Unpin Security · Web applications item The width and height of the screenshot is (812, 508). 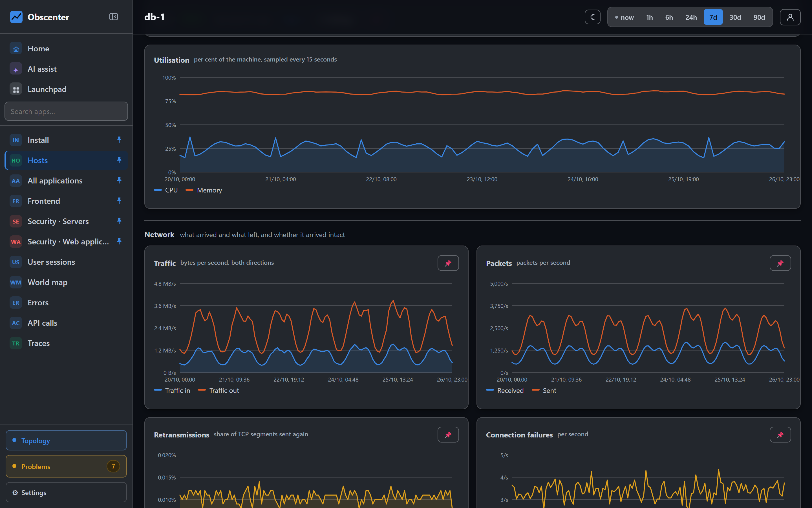tap(119, 242)
